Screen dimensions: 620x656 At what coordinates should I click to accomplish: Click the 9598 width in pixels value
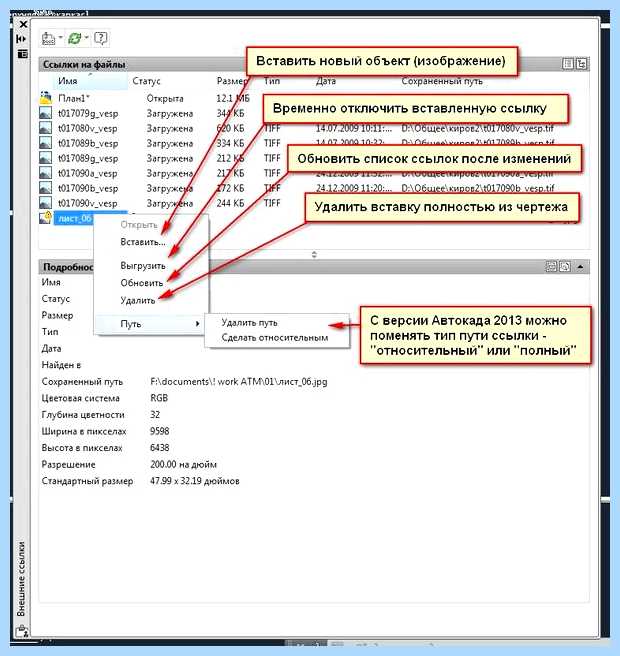[159, 431]
